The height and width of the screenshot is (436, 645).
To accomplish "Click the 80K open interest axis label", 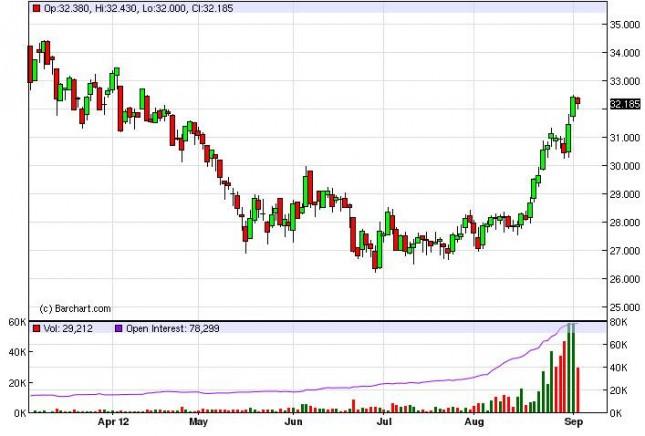I will click(618, 322).
